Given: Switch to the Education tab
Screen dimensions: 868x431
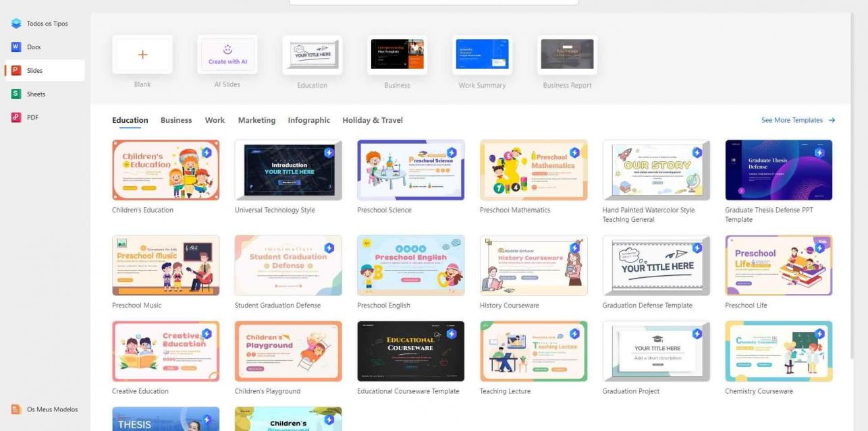Looking at the screenshot, I should coord(130,120).
